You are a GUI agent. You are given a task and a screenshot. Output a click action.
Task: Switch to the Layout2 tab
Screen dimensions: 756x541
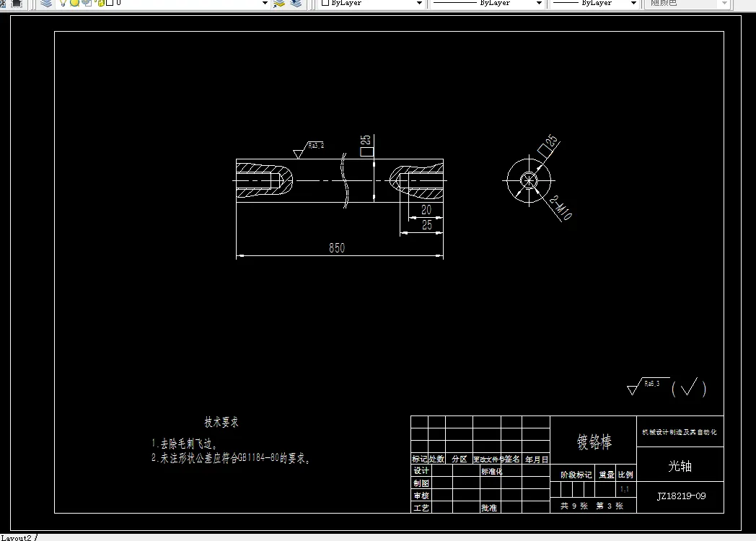coord(17,537)
